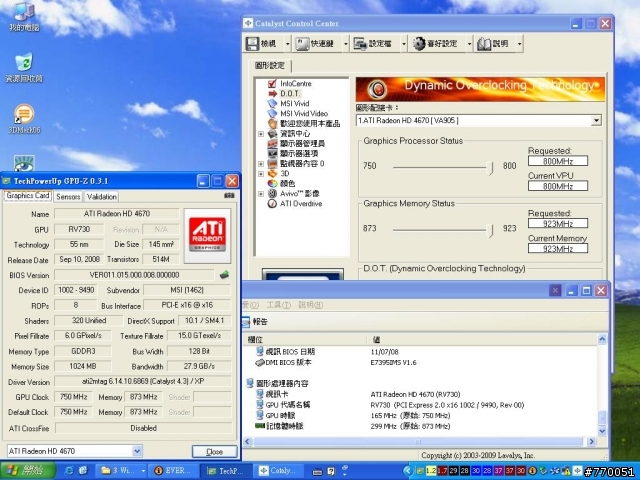
Task: Select the DMI BIOS 版本 row in Everest
Action: [420, 362]
